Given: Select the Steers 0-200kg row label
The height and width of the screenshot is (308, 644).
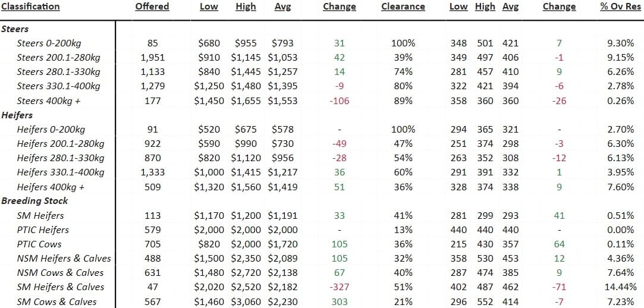Looking at the screenshot, I should 51,43.
